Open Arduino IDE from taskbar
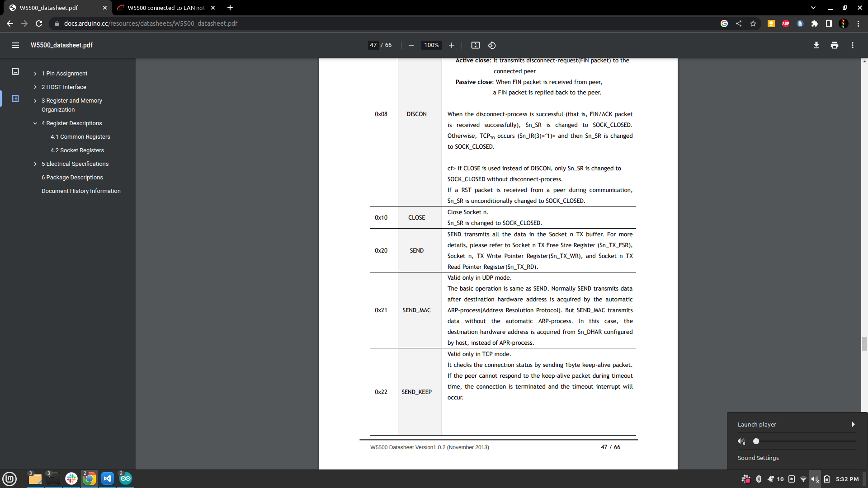The height and width of the screenshot is (488, 868). [x=126, y=479]
